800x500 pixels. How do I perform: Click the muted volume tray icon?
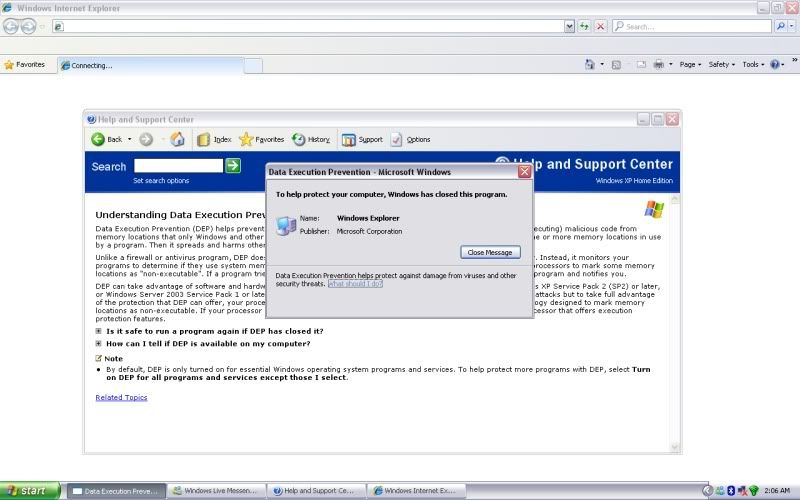(742, 491)
